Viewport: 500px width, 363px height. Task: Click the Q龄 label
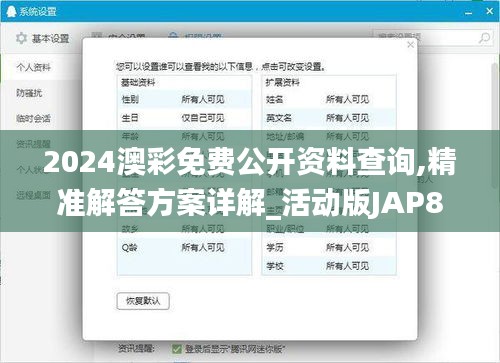point(129,247)
